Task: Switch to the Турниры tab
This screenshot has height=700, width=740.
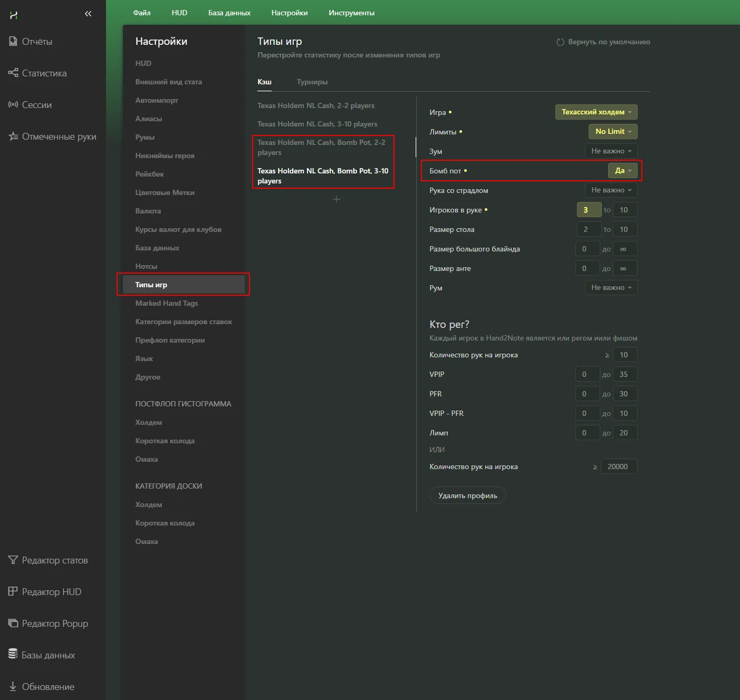Action: pos(312,82)
